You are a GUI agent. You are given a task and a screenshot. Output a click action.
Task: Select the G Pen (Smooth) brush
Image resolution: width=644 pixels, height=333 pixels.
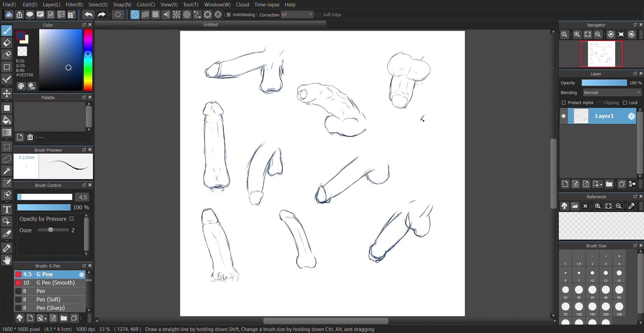(55, 283)
